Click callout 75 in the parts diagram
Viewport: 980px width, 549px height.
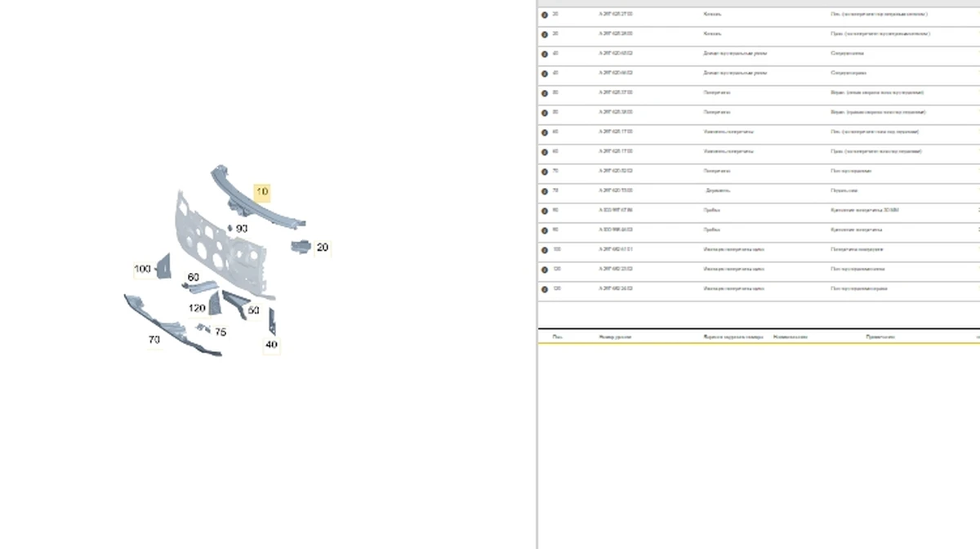pyautogui.click(x=220, y=333)
